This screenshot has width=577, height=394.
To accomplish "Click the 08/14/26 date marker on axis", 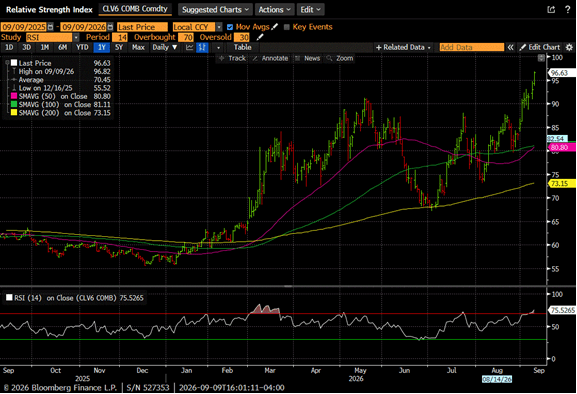I will pos(497,379).
